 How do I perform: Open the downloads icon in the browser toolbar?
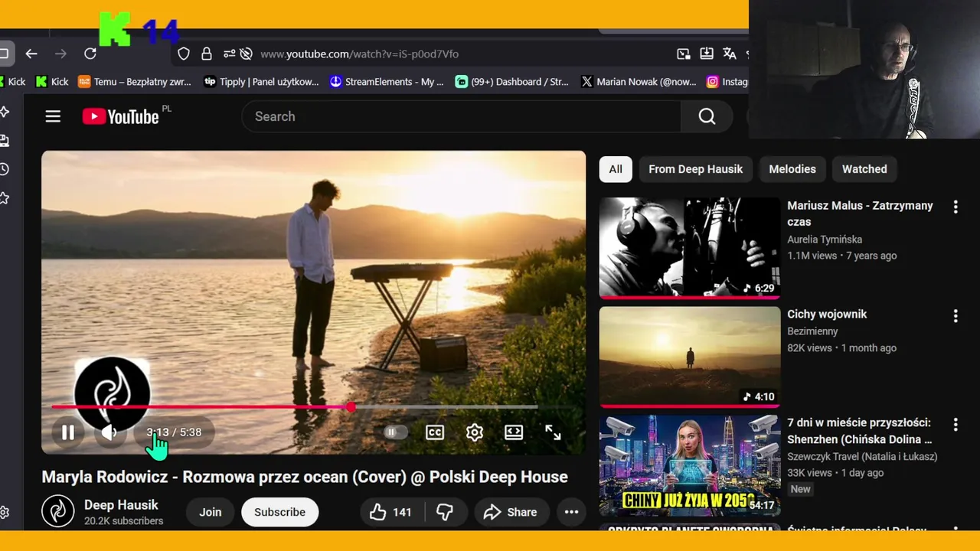coord(707,54)
